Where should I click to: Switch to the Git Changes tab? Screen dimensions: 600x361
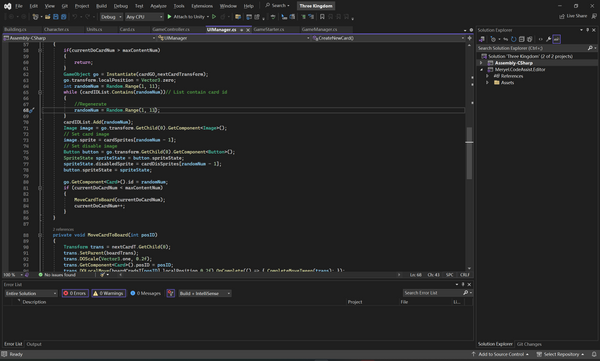529,344
